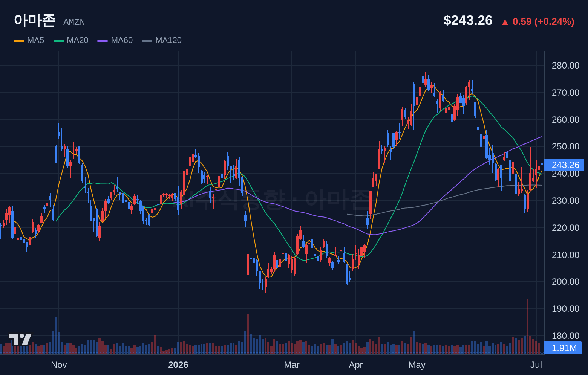Click the tallest red volume bar near Jul

pyautogui.click(x=527, y=326)
